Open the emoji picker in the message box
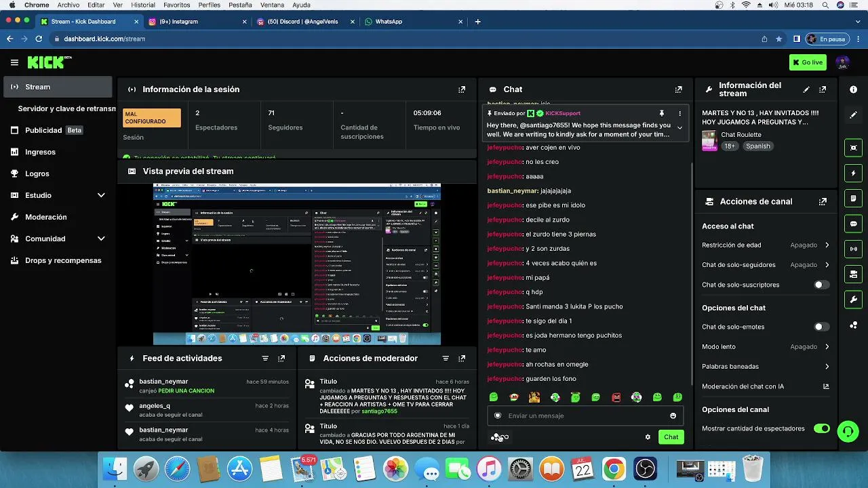Viewport: 868px width, 488px height. coord(673,415)
